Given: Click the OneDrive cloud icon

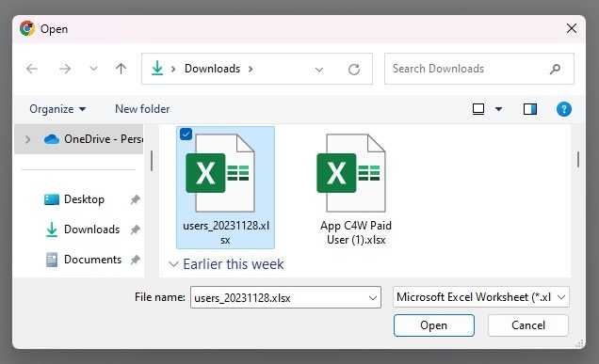Looking at the screenshot, I should 52,139.
